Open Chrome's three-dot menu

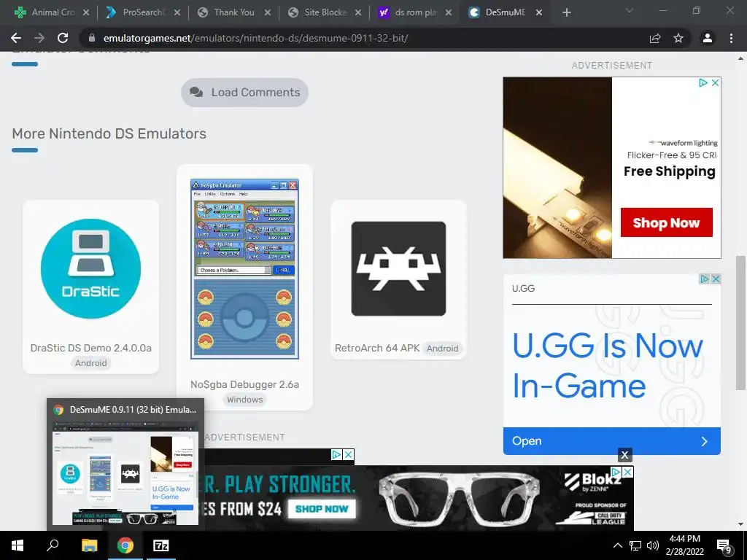(731, 38)
